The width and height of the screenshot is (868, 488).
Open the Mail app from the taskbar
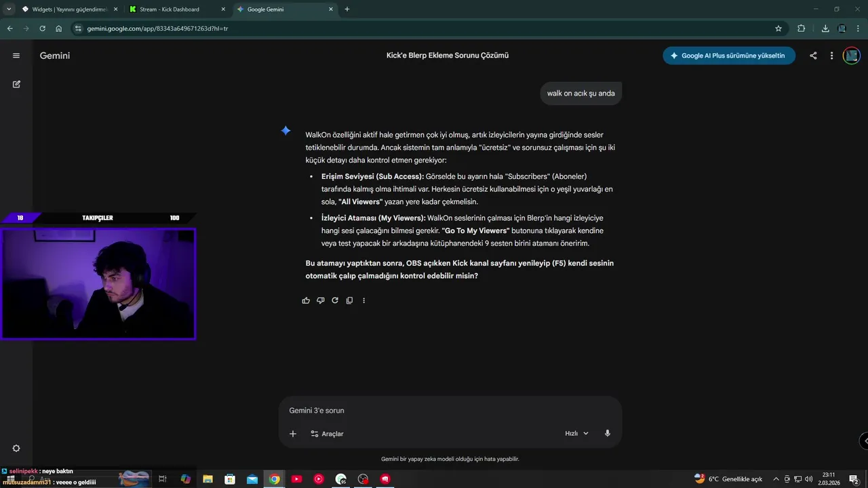coord(252,479)
